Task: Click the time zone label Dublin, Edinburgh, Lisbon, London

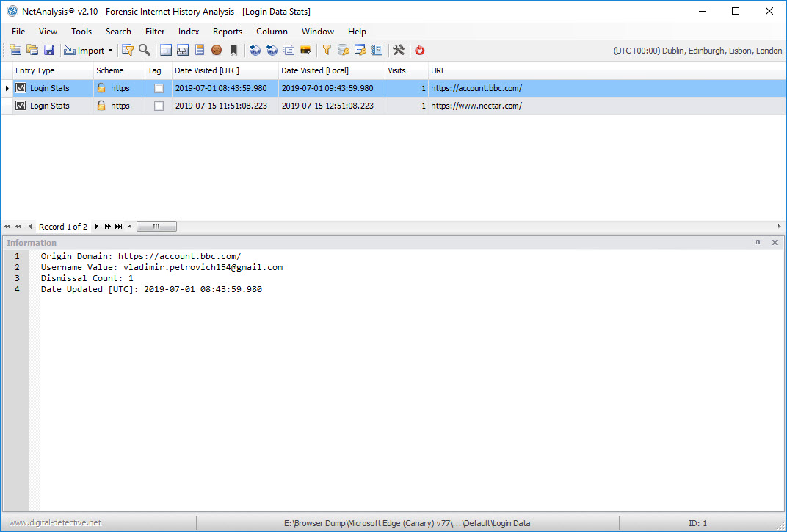Action: click(697, 51)
